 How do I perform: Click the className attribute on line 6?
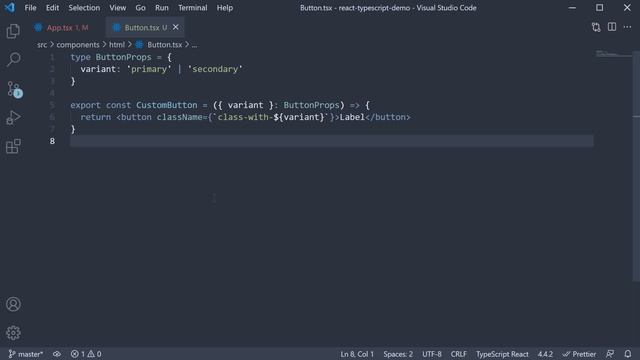[x=179, y=117]
